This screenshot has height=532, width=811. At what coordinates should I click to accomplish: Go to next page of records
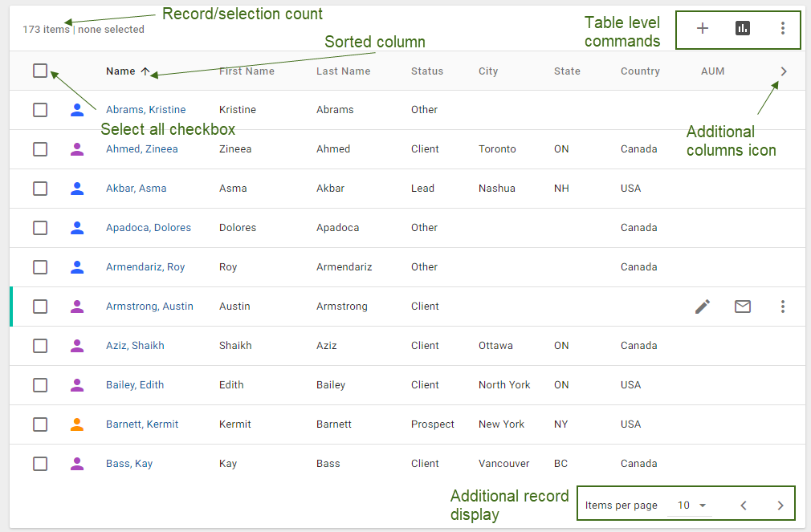pos(780,506)
